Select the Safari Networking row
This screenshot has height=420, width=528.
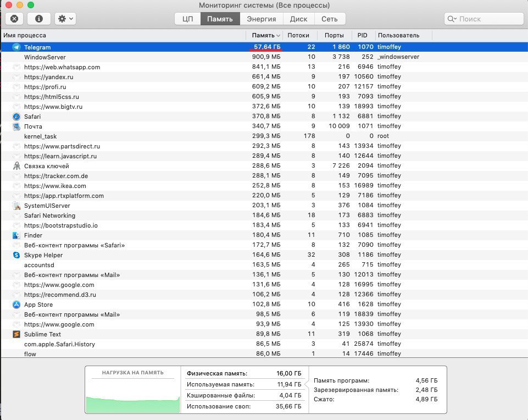click(264, 215)
